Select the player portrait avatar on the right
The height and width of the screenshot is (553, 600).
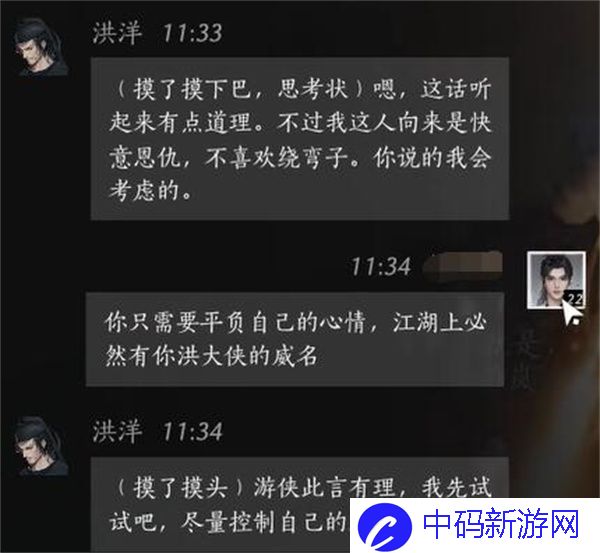(x=556, y=280)
